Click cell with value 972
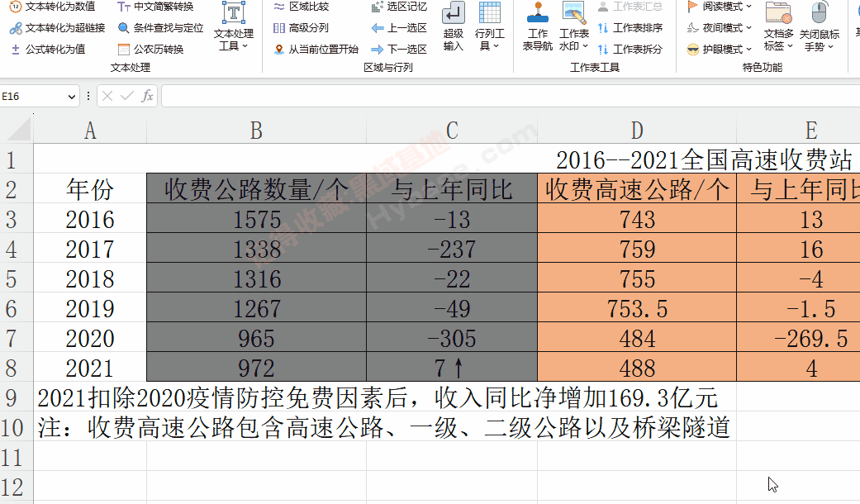This screenshot has width=860, height=504. 256,368
